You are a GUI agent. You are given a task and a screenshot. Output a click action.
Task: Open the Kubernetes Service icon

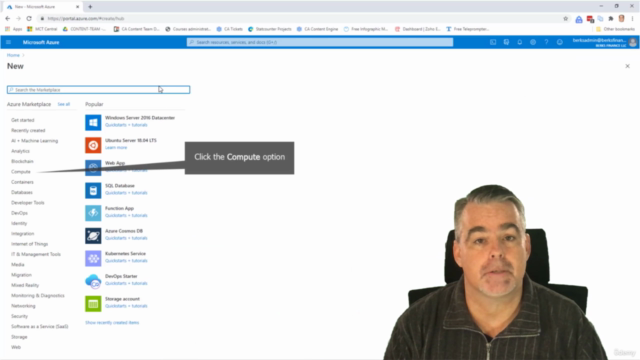pyautogui.click(x=93, y=258)
